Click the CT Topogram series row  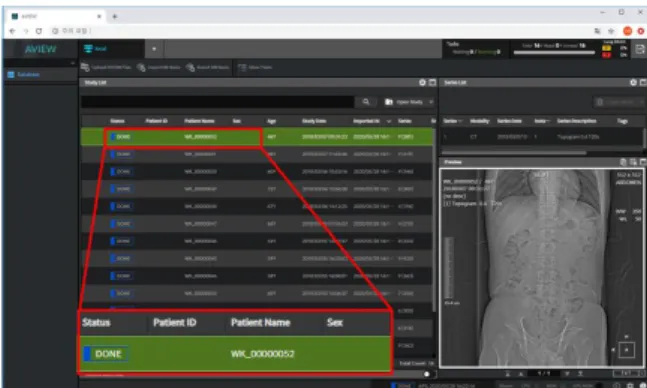tap(542, 137)
